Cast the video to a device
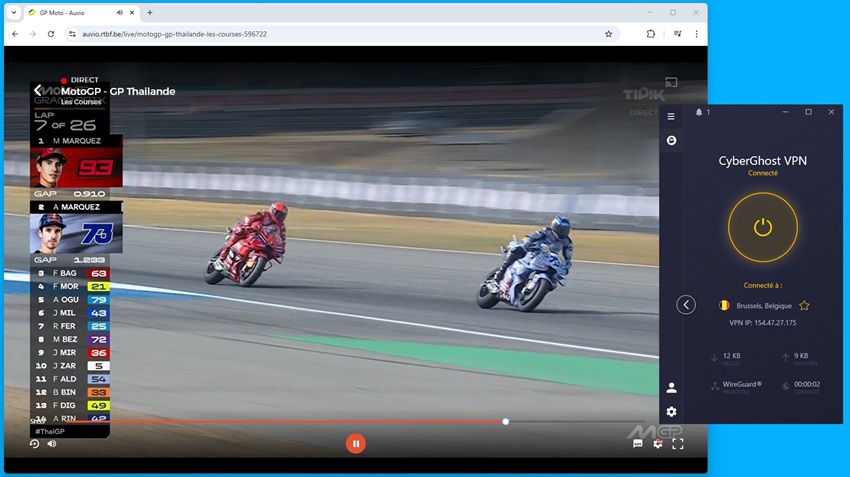 click(x=671, y=82)
